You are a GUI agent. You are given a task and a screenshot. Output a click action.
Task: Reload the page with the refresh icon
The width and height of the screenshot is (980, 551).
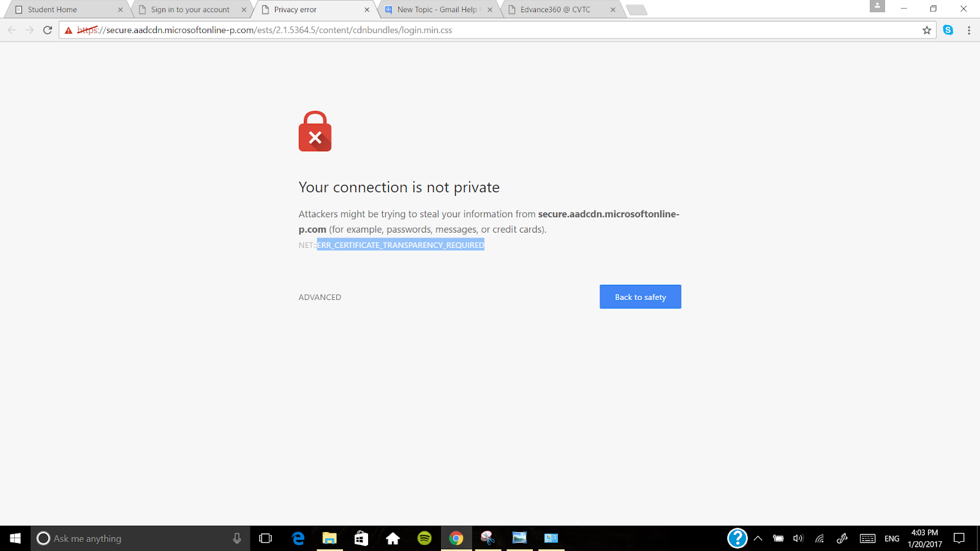[x=47, y=30]
